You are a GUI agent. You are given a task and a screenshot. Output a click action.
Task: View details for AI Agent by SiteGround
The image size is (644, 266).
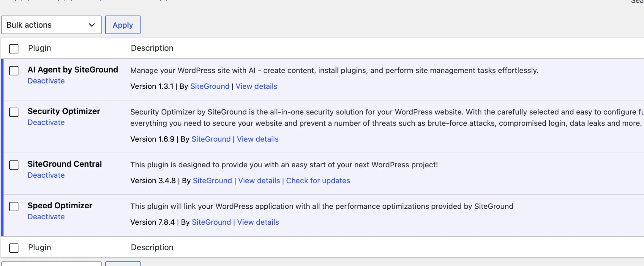coord(257,86)
